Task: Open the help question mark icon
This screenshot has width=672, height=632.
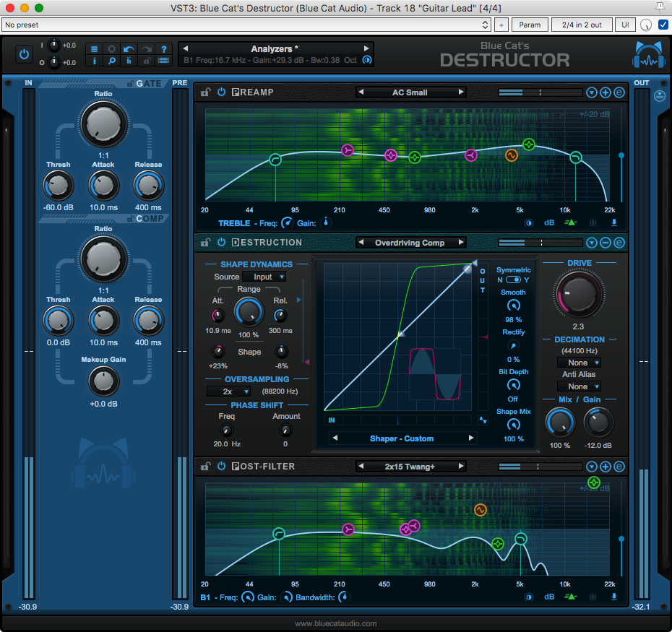Action: (164, 49)
